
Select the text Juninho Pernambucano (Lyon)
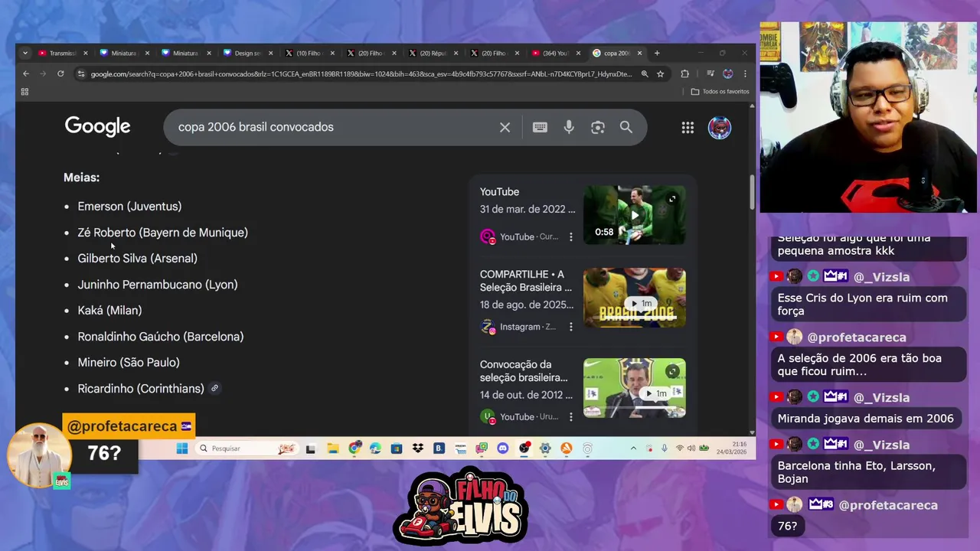pos(158,285)
